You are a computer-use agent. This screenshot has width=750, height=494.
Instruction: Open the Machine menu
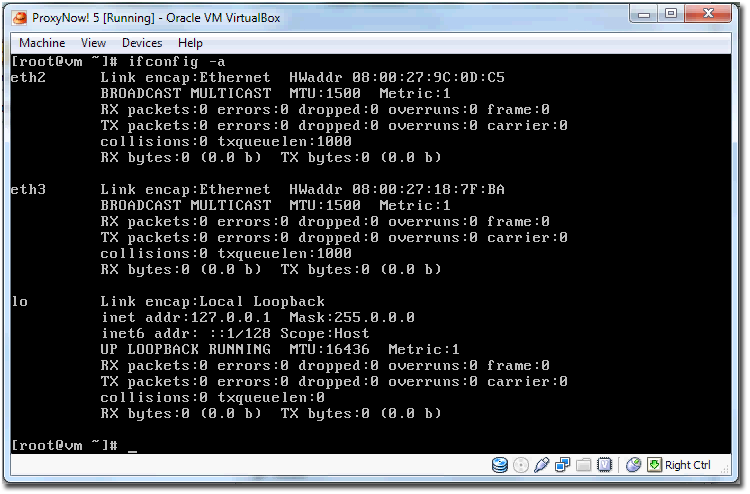[x=42, y=43]
